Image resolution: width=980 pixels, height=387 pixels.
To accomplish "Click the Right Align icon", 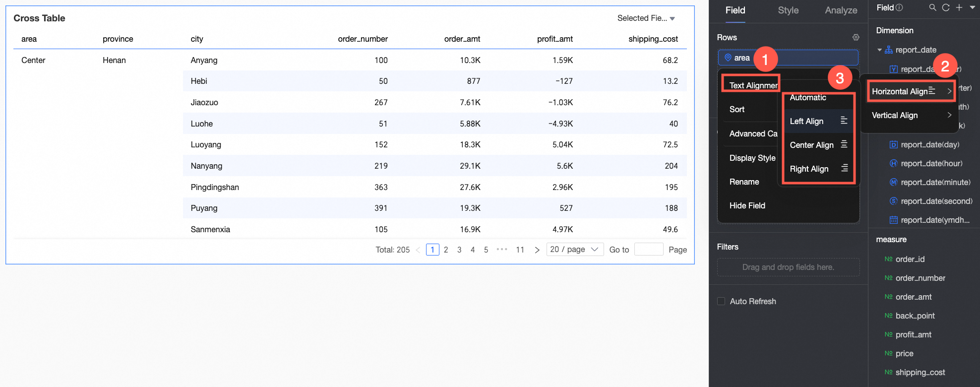I will tap(844, 168).
